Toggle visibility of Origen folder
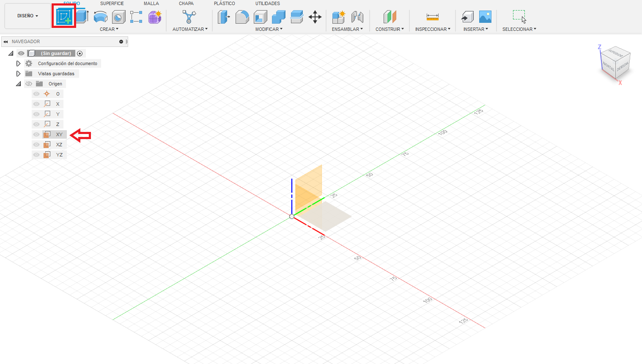This screenshot has width=642, height=364. [29, 84]
